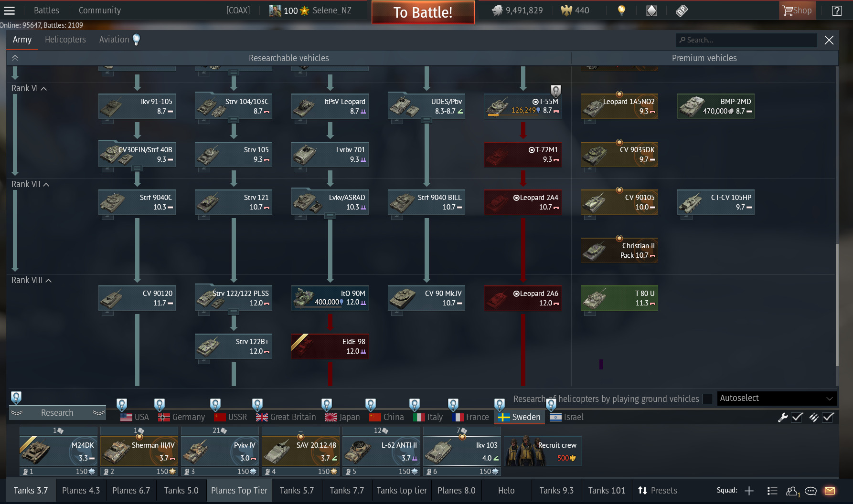Select the Tanks 9.3 preset tab
The height and width of the screenshot is (504, 853).
(x=556, y=491)
